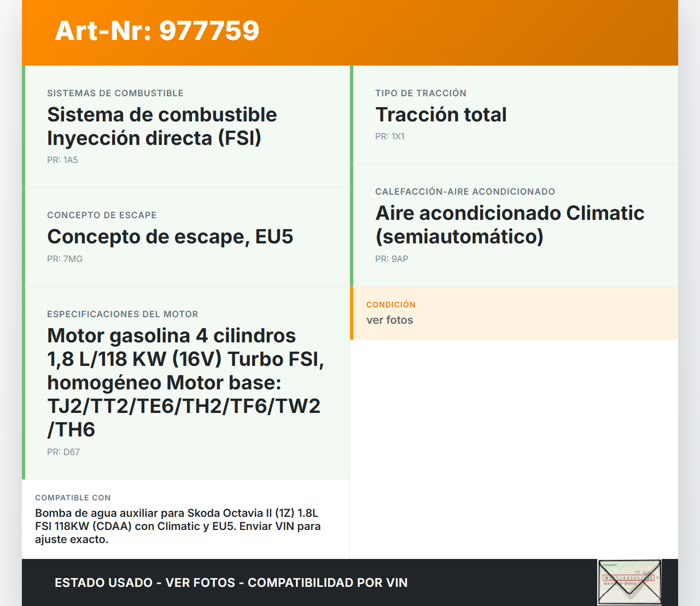The width and height of the screenshot is (700, 606).
Task: Click the 'ver fotos' condition text
Action: [390, 321]
